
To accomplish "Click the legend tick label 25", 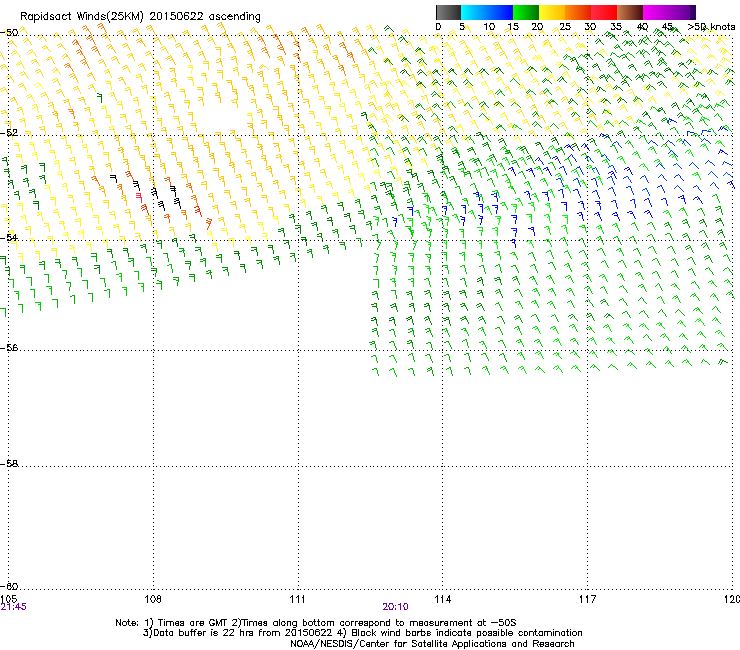I will [x=565, y=27].
